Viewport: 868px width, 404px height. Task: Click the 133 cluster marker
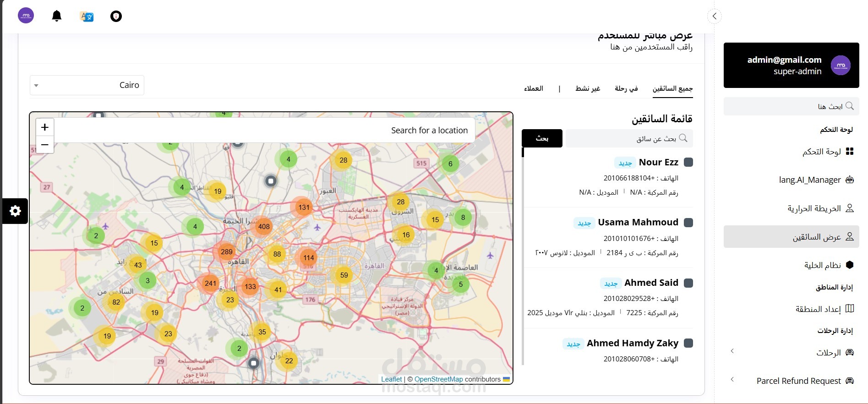[250, 287]
